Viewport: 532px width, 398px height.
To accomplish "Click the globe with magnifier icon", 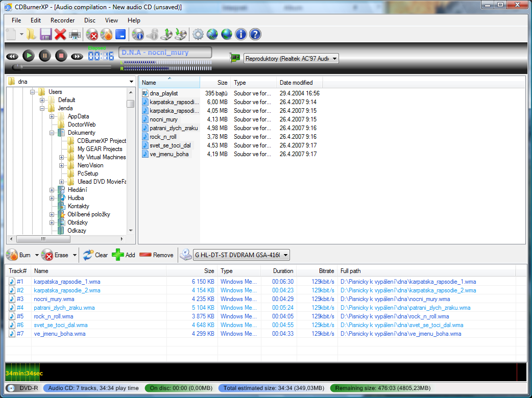I will (x=212, y=34).
